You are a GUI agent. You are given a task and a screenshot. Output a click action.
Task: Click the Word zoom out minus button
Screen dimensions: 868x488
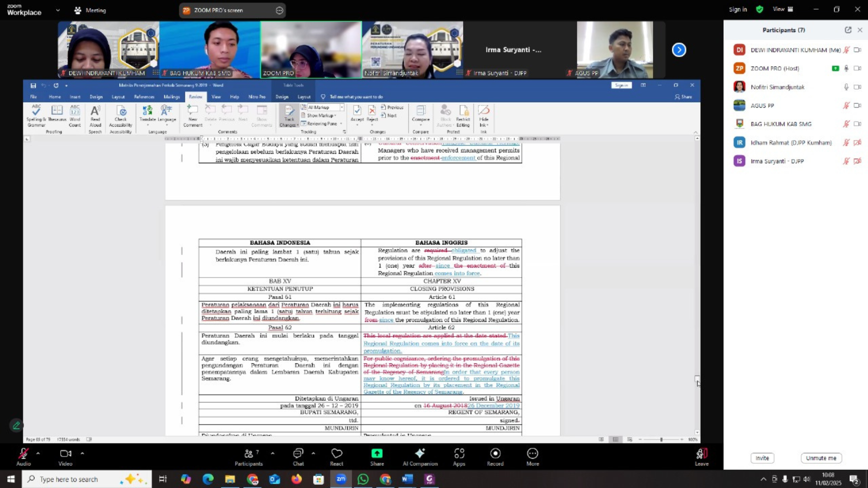pos(640,439)
